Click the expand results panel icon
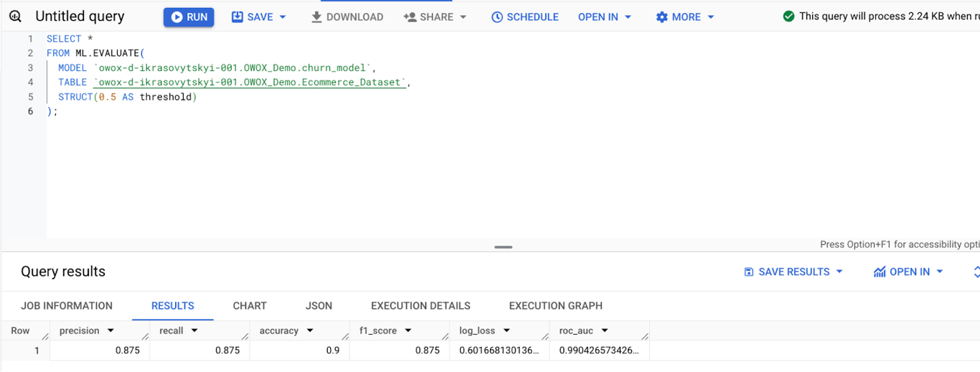This screenshot has width=980, height=372. coord(976,272)
